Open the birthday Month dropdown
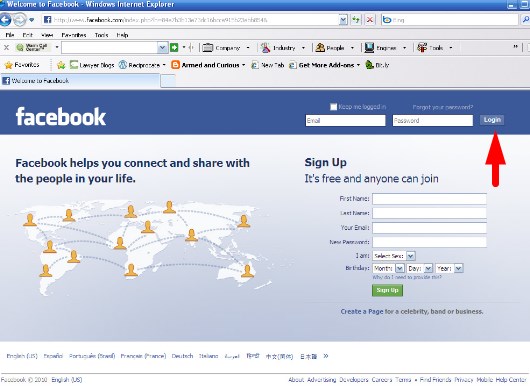The width and height of the screenshot is (530, 389). click(388, 268)
